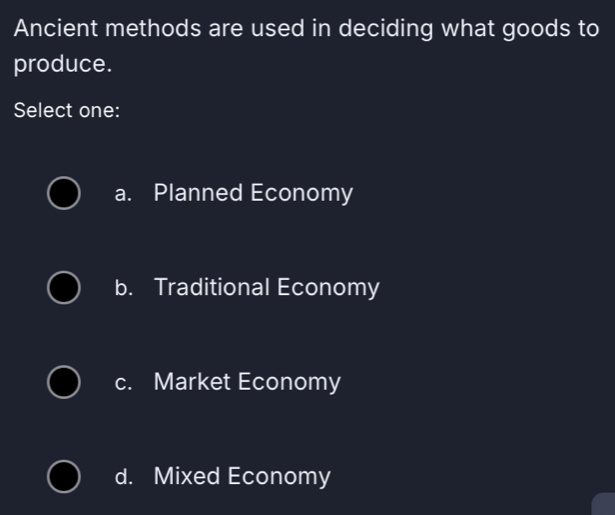The image size is (615, 515).
Task: Click the 'Mixed Economy' answer text
Action: [x=242, y=476]
